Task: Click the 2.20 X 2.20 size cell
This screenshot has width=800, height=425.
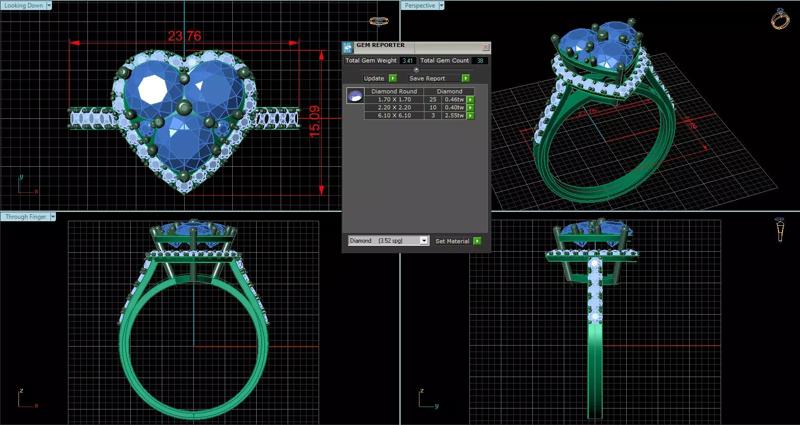Action: click(x=396, y=108)
